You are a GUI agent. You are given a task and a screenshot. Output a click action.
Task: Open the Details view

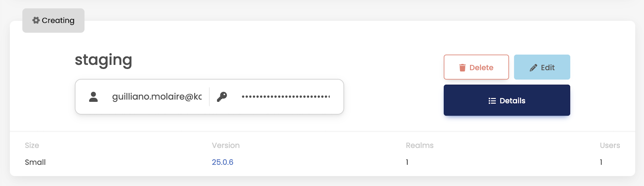point(507,100)
